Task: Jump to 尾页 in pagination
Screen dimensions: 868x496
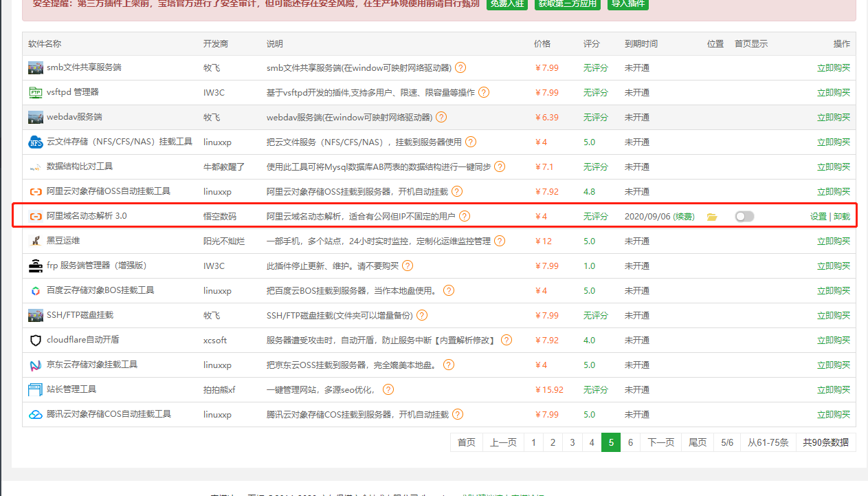Action: click(x=698, y=442)
